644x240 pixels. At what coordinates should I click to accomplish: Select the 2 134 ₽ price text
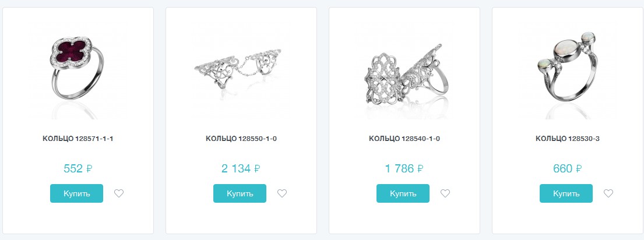[241, 169]
